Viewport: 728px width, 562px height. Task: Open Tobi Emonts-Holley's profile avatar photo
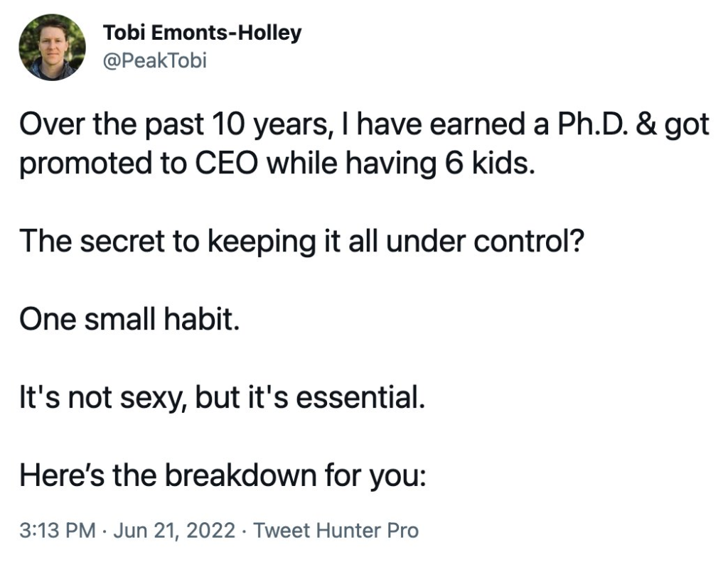pos(52,48)
